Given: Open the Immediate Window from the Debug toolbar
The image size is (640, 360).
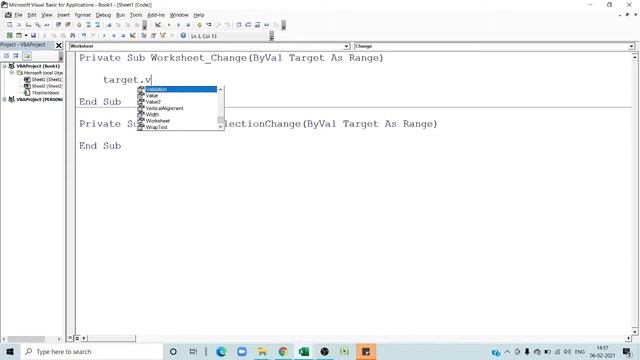Looking at the screenshot, I should point(248,25).
